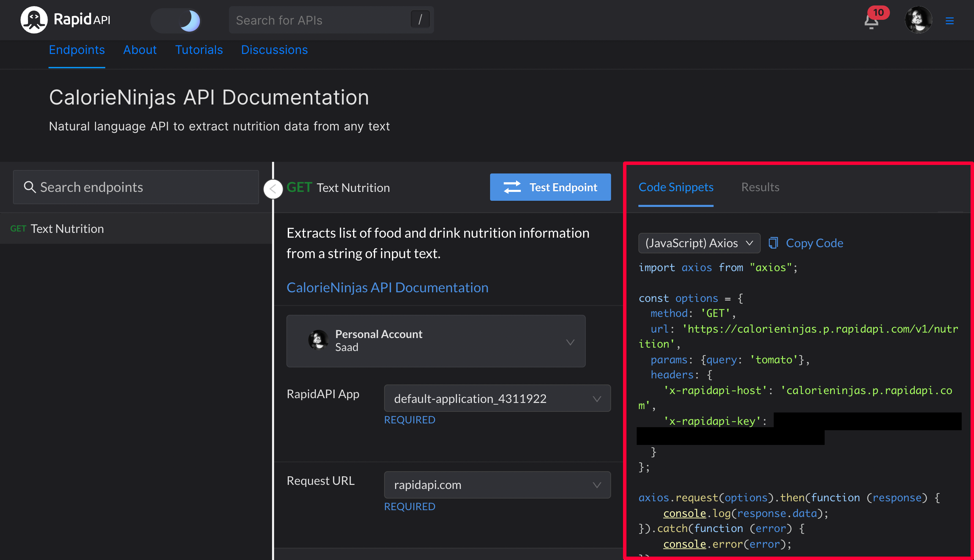Click the Copy Code clipboard icon

tap(773, 243)
